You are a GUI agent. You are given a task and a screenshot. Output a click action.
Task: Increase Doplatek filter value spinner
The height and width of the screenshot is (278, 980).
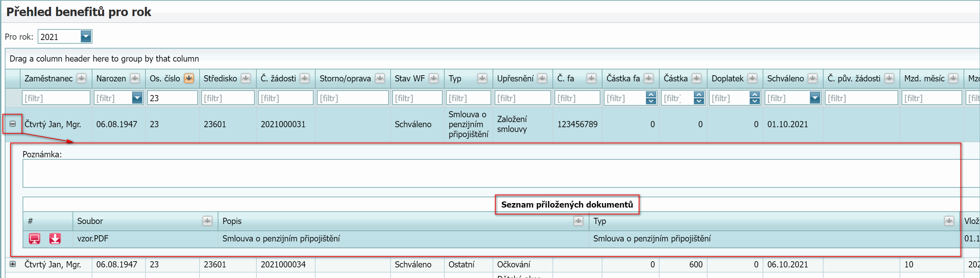755,95
